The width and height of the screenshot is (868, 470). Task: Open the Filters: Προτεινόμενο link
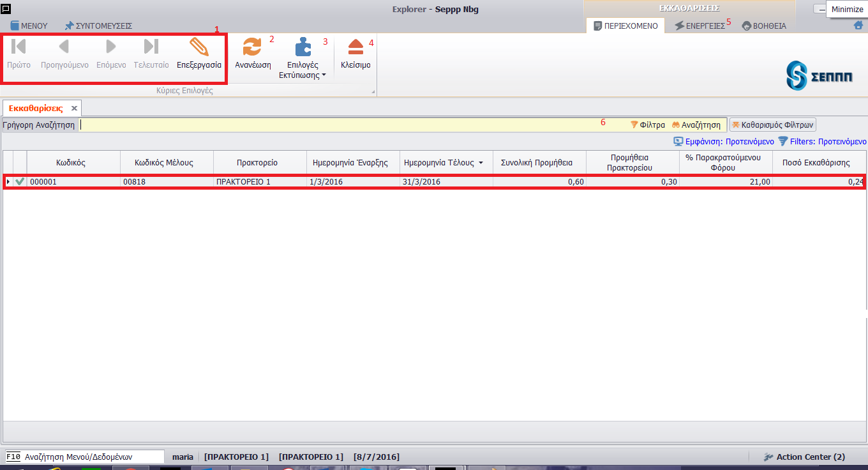coord(822,142)
